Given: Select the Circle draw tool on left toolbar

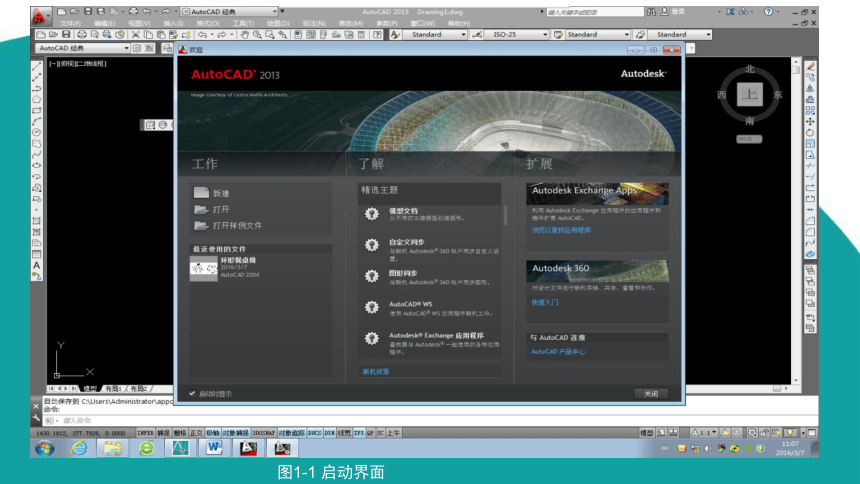Looking at the screenshot, I should [36, 132].
